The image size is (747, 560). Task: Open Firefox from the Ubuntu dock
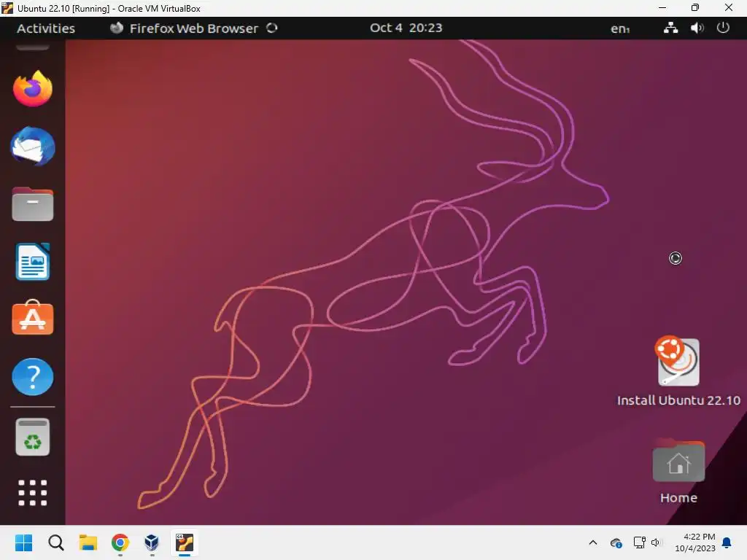32,88
